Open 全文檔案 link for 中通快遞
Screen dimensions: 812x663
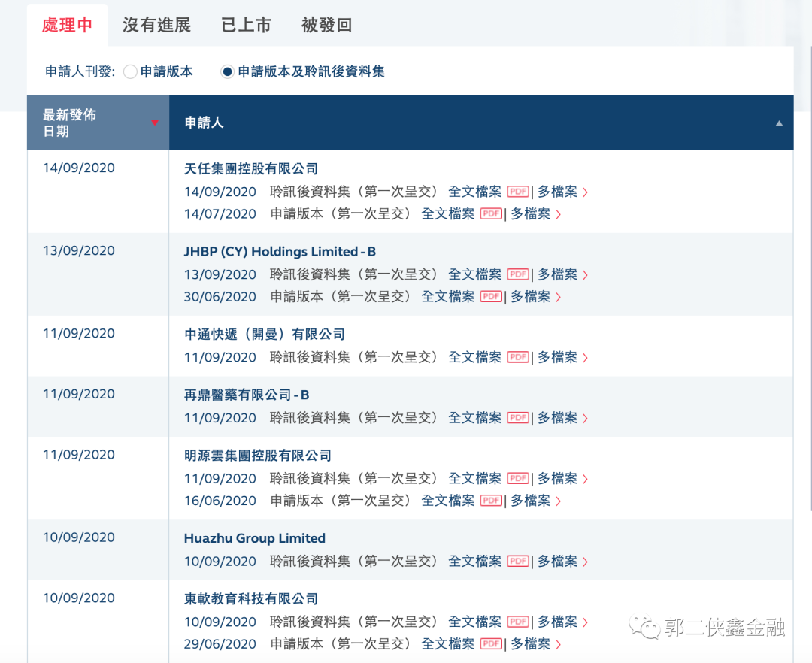[475, 357]
